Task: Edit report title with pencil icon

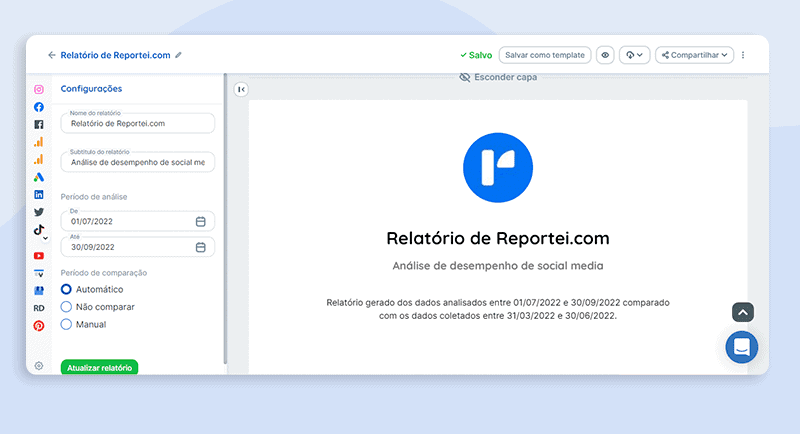Action: (x=178, y=55)
